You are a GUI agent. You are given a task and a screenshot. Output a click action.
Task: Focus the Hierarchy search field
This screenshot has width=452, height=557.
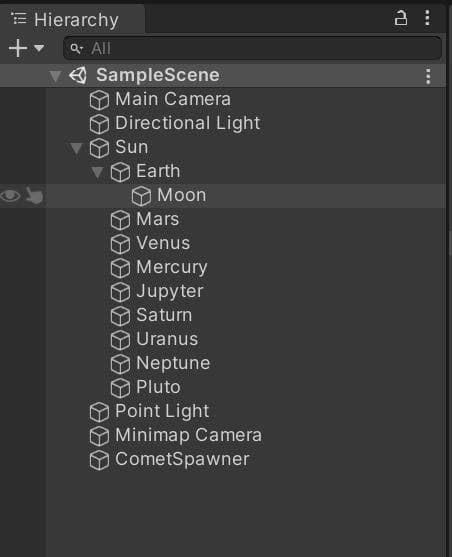253,48
